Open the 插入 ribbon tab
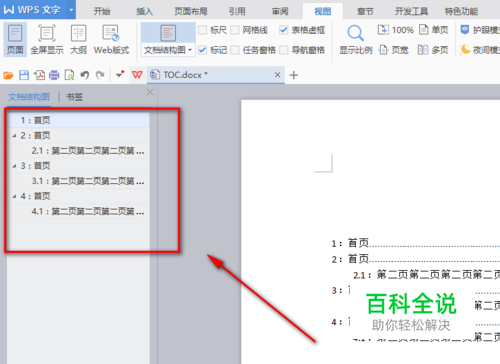Image resolution: width=500 pixels, height=364 pixels. [144, 11]
